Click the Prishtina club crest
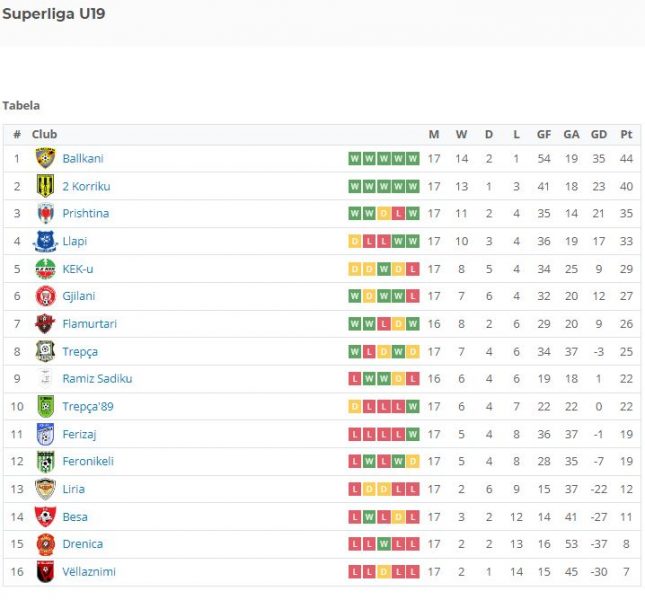 click(x=45, y=213)
